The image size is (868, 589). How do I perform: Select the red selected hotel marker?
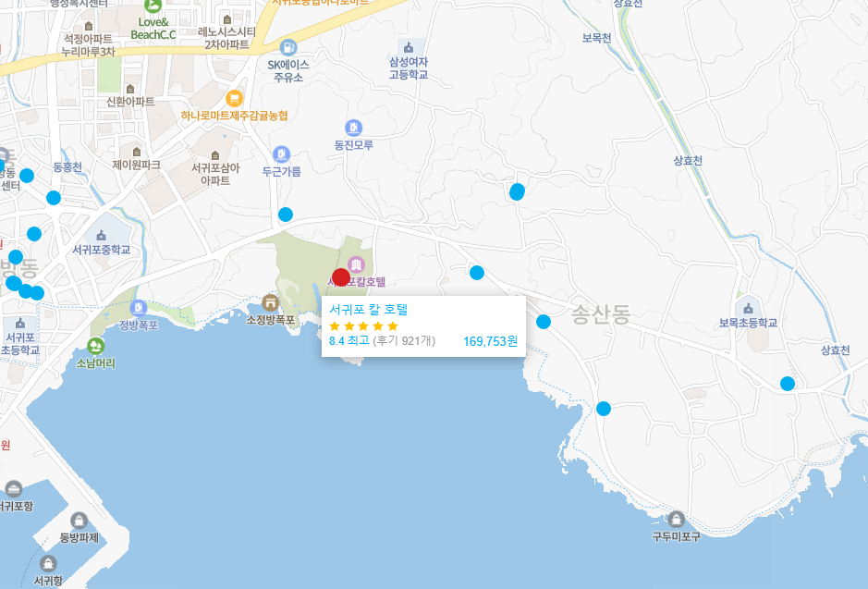[341, 277]
